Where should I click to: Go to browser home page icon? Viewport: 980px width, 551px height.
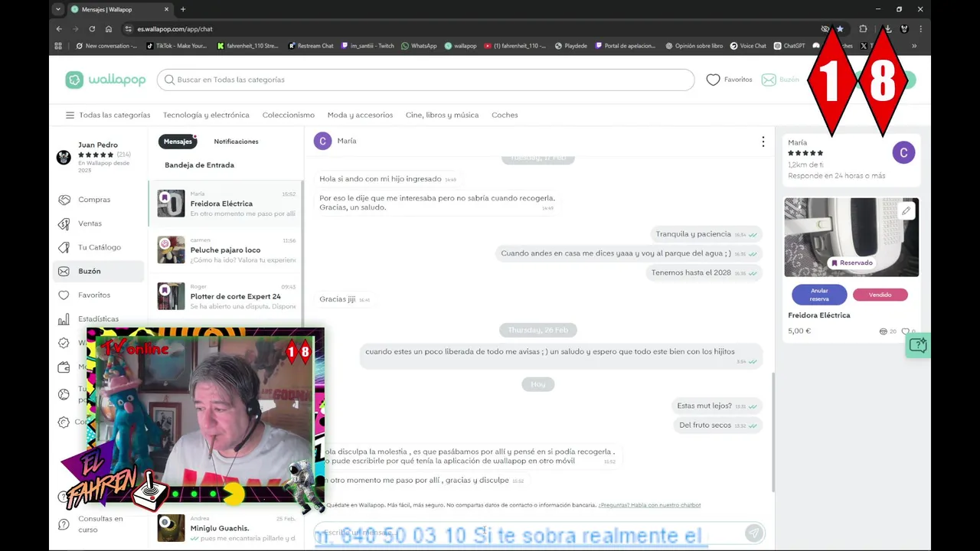click(109, 29)
